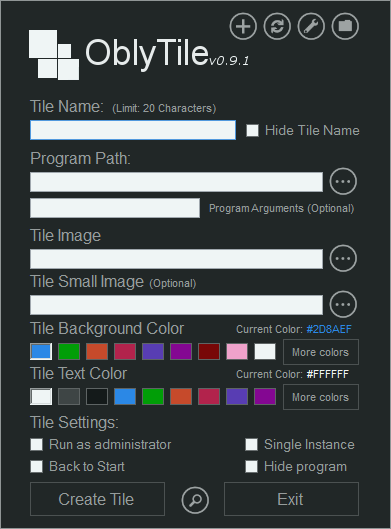Screen dimensions: 391x529
Task: Browse for Tile Image with ellipsis button
Action: pos(343,258)
